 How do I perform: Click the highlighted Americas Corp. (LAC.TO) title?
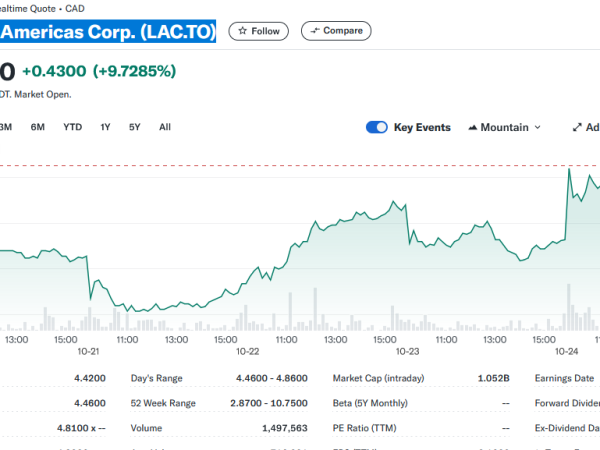[x=108, y=32]
